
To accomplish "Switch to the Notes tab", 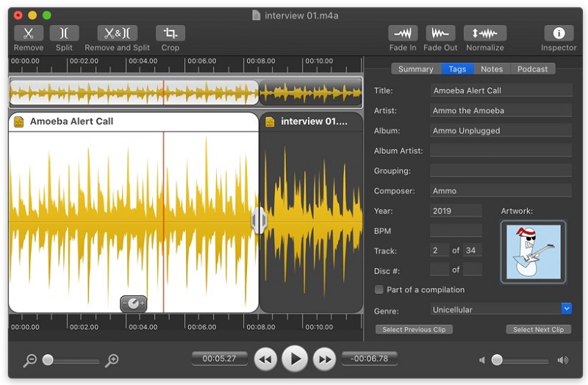I will (x=492, y=69).
